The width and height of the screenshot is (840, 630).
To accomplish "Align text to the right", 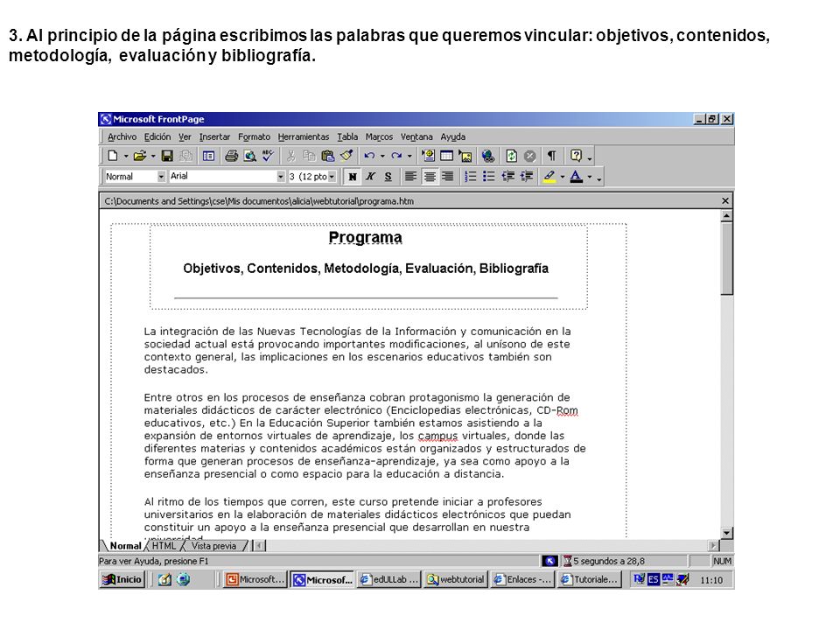I will coord(447,176).
